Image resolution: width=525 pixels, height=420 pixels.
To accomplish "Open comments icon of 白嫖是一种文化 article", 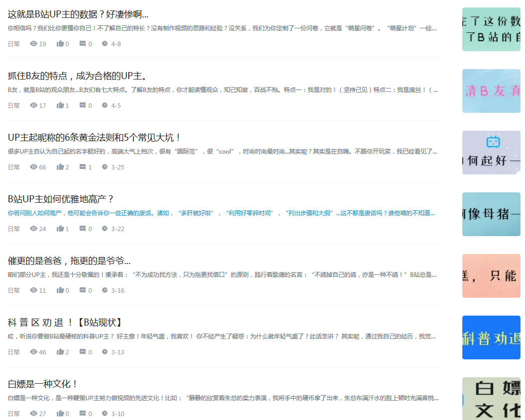I will [83, 413].
